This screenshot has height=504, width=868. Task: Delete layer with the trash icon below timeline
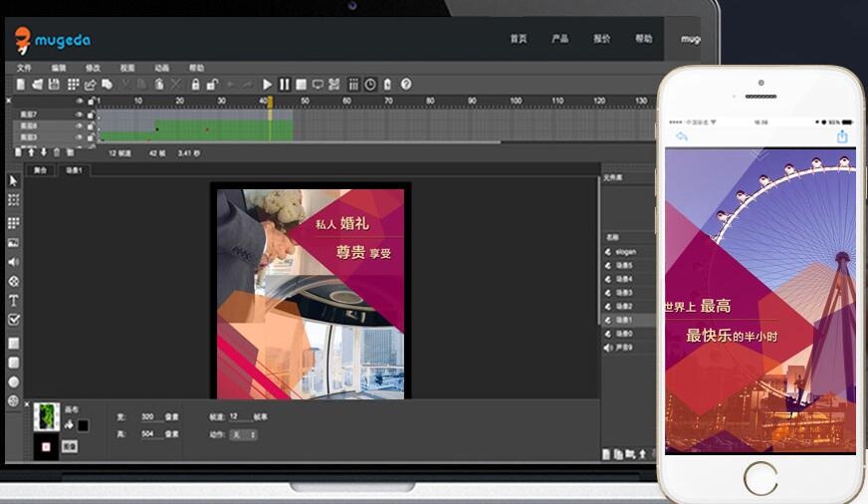(x=57, y=151)
